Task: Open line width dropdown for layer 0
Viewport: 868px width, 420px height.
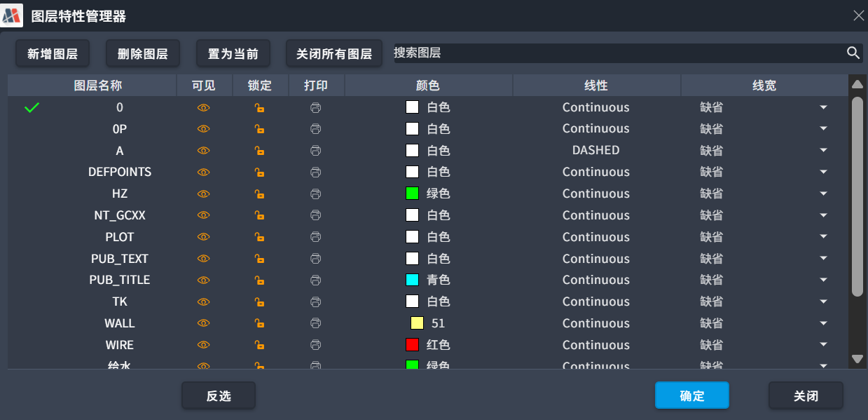Action: [824, 107]
